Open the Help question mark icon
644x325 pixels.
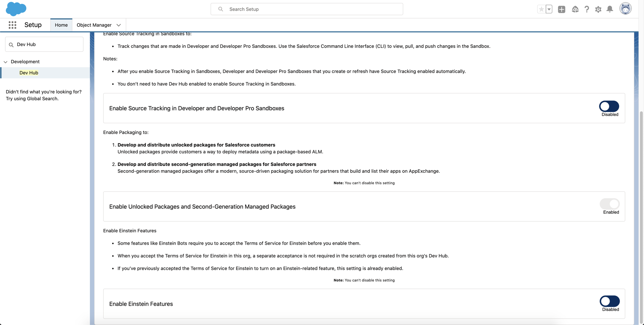[586, 9]
